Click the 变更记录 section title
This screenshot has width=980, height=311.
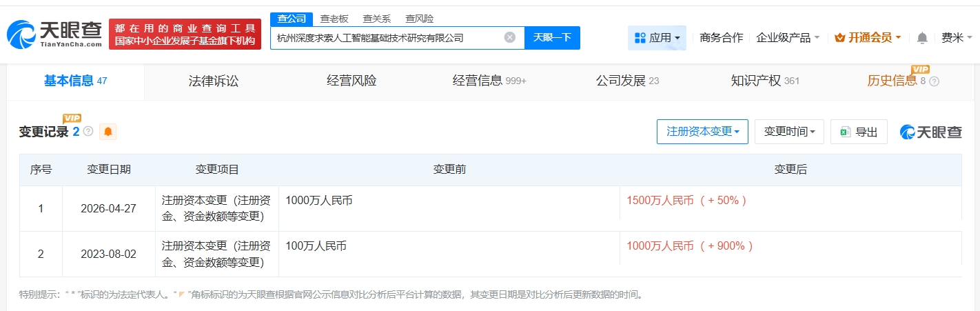[44, 132]
